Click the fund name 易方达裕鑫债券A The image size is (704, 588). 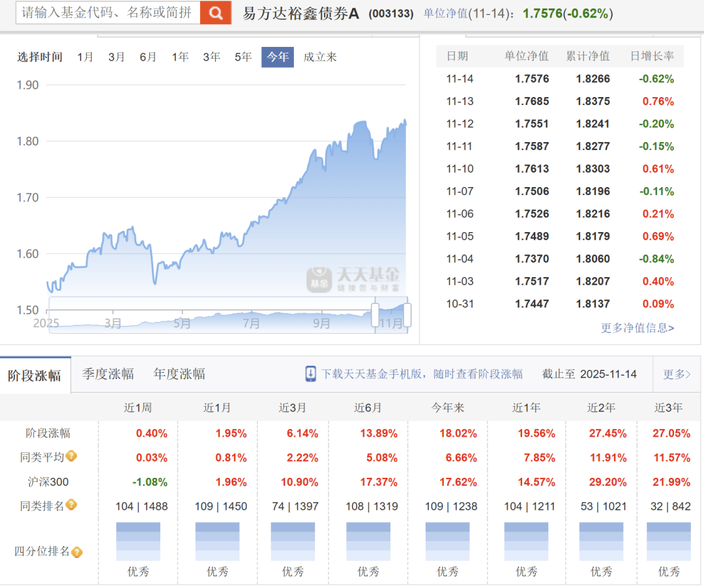(x=301, y=14)
